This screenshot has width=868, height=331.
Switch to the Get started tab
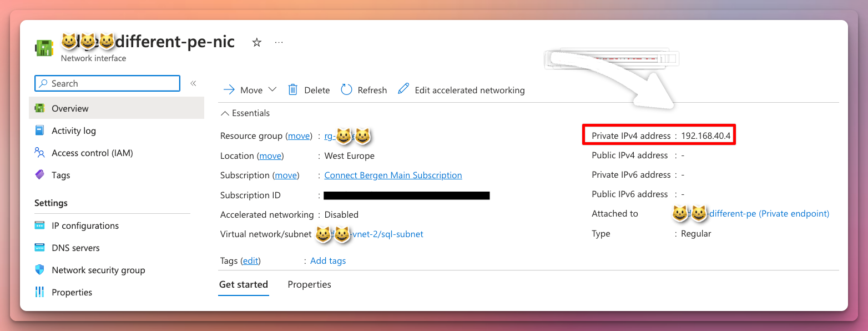click(x=244, y=284)
